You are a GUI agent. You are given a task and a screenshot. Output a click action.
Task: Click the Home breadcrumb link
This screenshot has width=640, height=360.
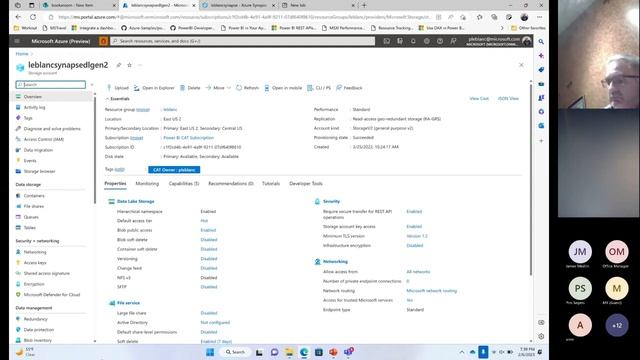pos(22,54)
